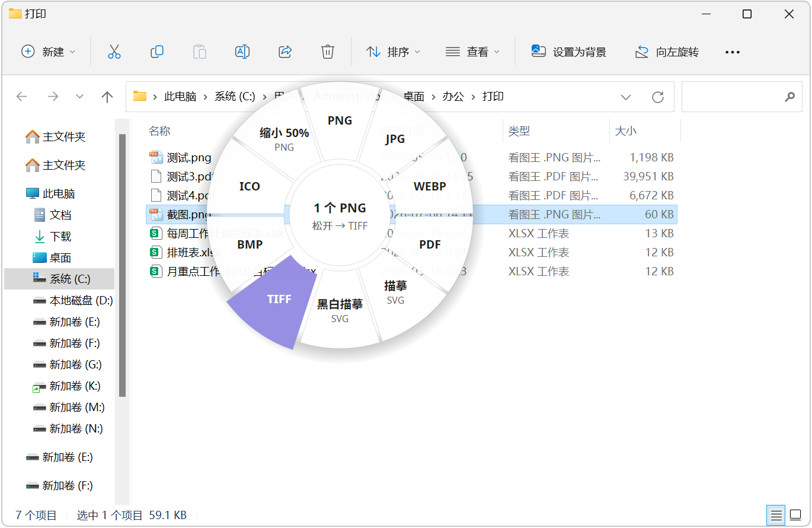Click the Cut scissors icon
Viewport: 812px width, 528px height.
114,52
